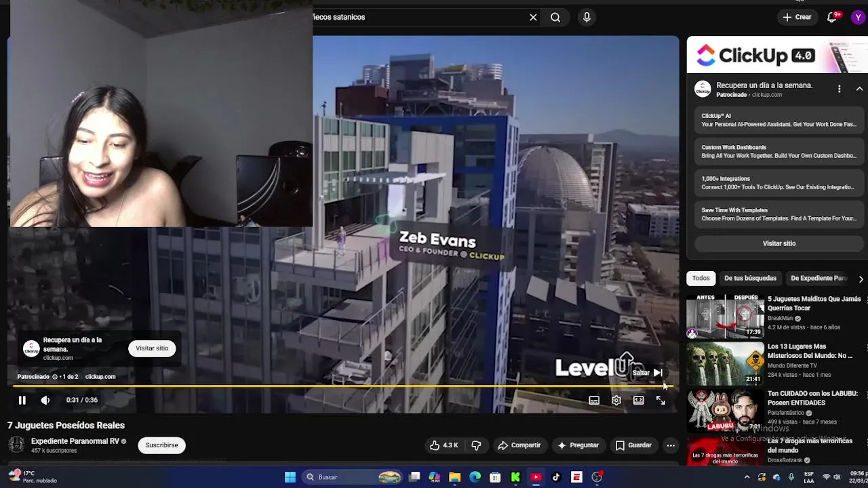The image size is (868, 488).
Task: Click the taskbar Buscar search box
Action: pos(353,477)
